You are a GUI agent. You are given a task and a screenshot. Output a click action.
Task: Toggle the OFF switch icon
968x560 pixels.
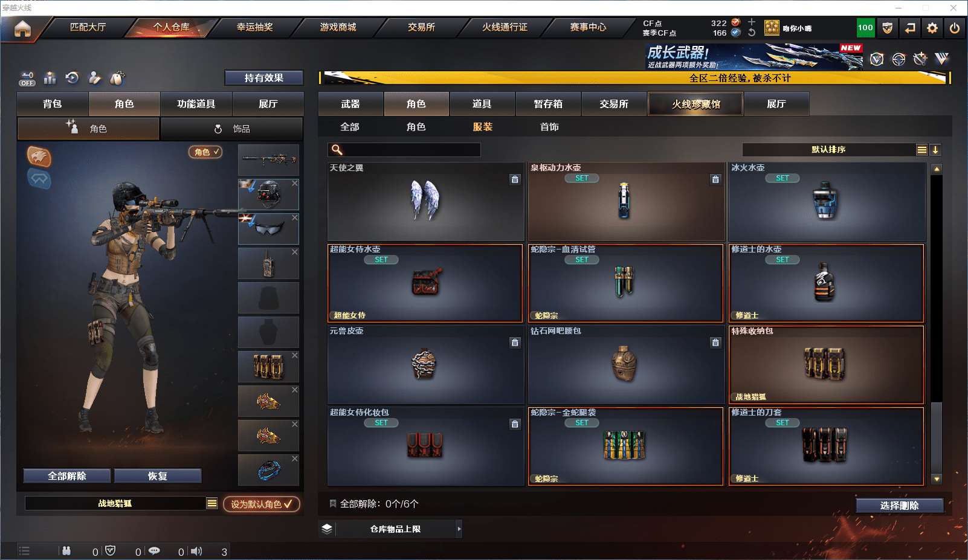click(27, 79)
